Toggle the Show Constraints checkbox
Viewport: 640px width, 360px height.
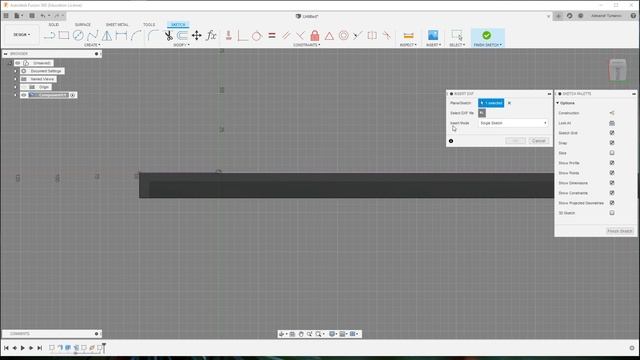pyautogui.click(x=612, y=193)
